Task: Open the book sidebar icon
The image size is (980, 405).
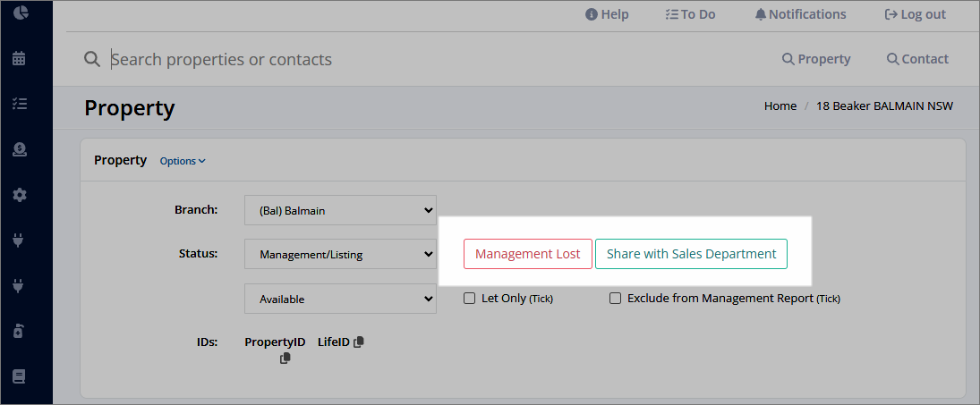Action: coord(19,376)
